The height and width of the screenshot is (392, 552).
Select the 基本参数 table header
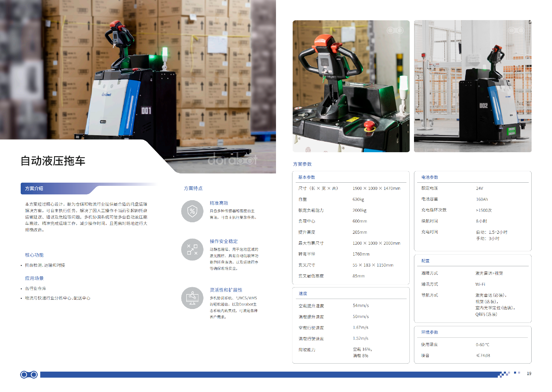point(306,177)
